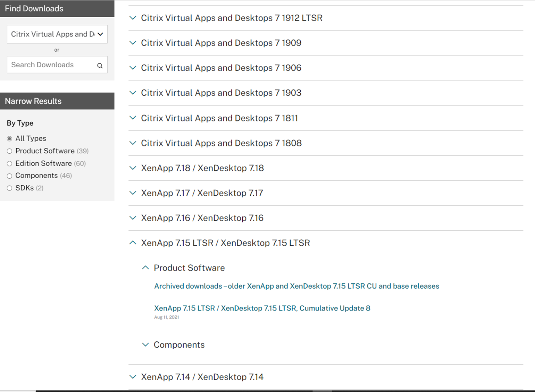
Task: Click the Citrix Virtual Apps and Desktops 7 1909 title
Action: tap(221, 43)
